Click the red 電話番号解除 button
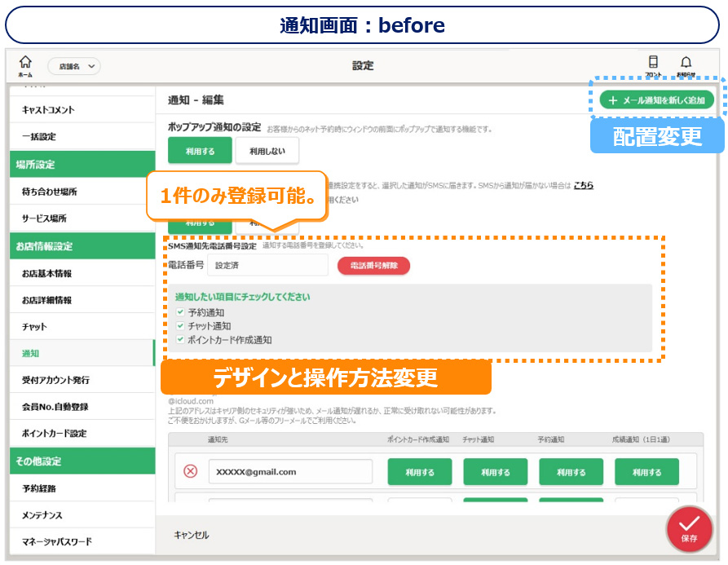This screenshot has height=565, width=728. point(373,266)
